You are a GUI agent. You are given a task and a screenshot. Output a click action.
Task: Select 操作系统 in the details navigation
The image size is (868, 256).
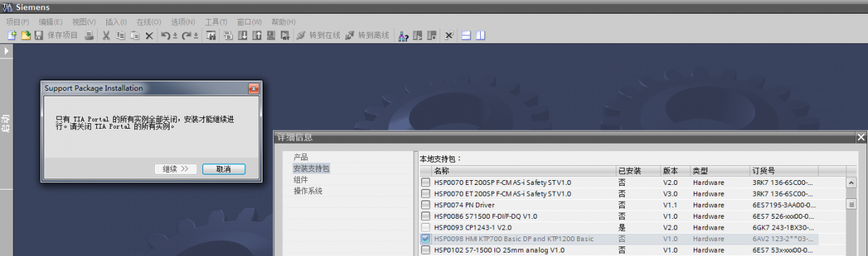tap(308, 191)
